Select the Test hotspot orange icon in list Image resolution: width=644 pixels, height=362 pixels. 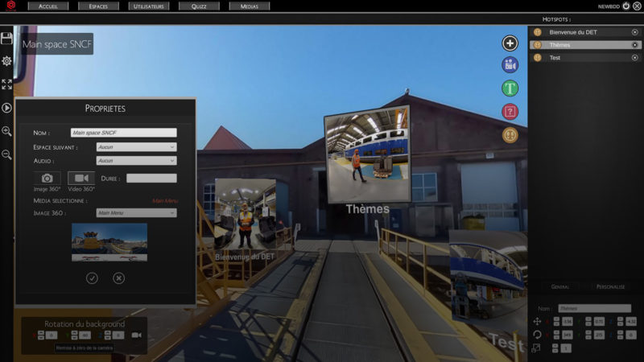537,57
